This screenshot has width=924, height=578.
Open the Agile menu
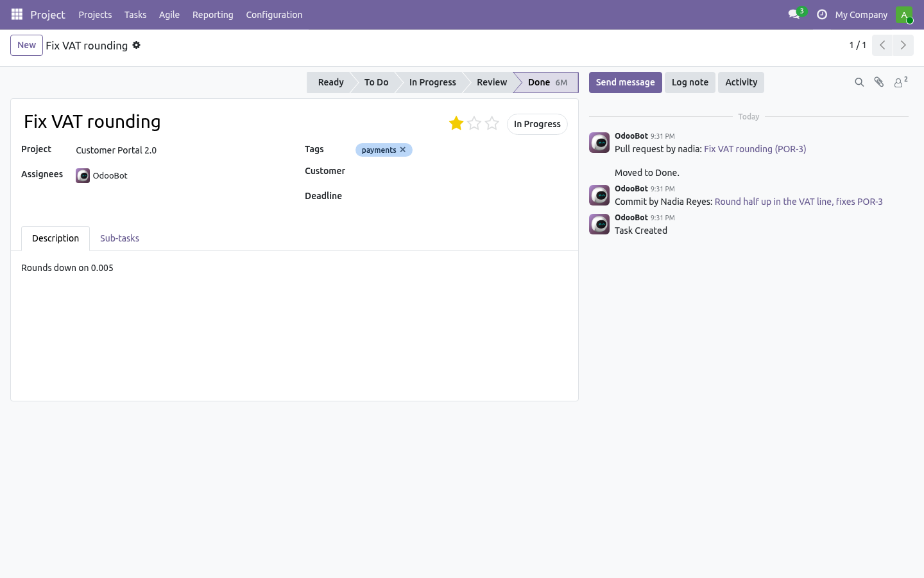(169, 15)
